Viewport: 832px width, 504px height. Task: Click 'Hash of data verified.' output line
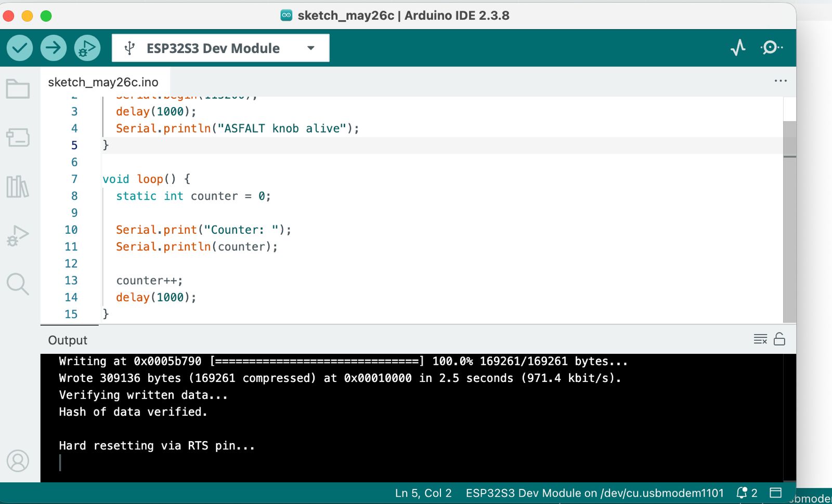point(133,412)
